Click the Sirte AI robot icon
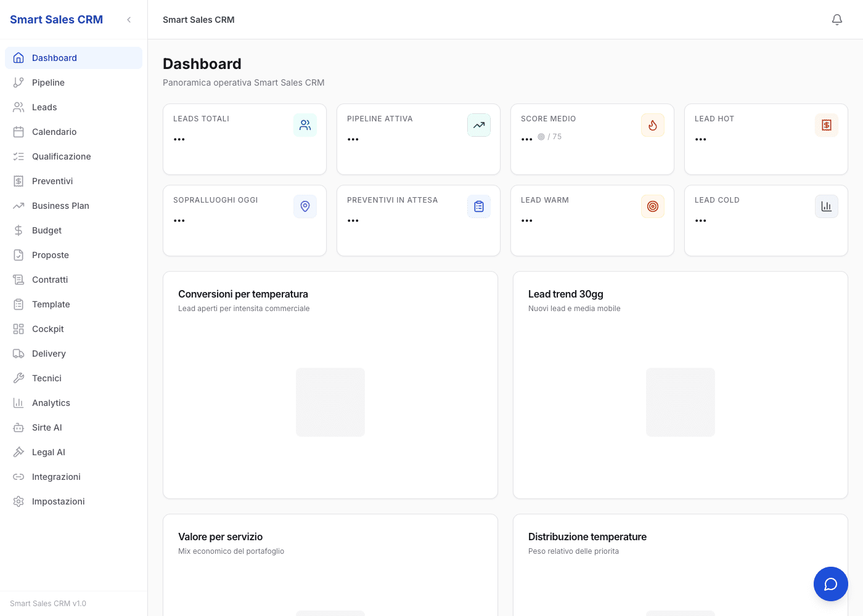The height and width of the screenshot is (616, 863). (18, 428)
